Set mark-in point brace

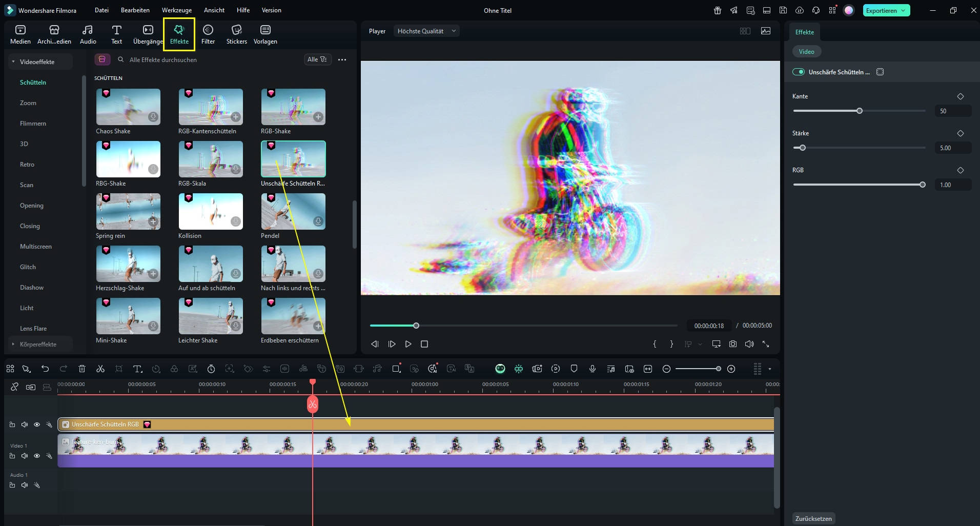(x=655, y=344)
